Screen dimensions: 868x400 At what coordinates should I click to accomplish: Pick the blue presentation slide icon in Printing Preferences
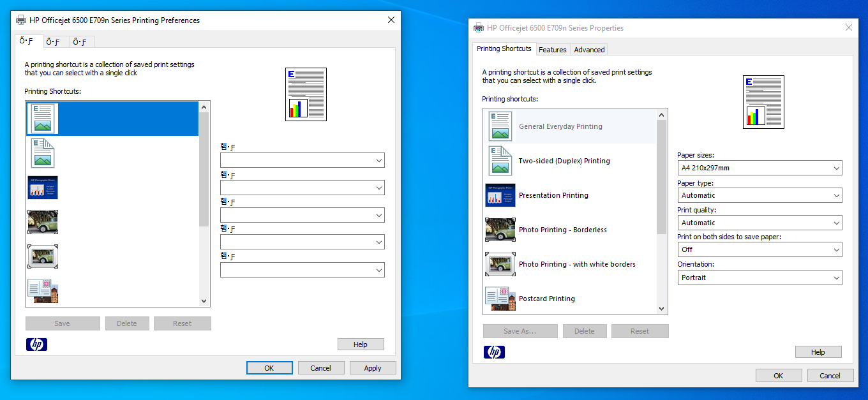coord(43,188)
